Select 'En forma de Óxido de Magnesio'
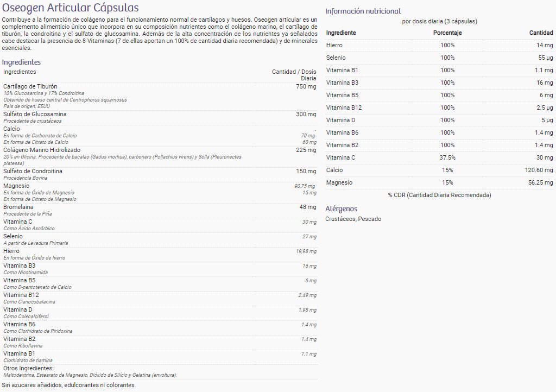The image size is (556, 392). pos(39,192)
